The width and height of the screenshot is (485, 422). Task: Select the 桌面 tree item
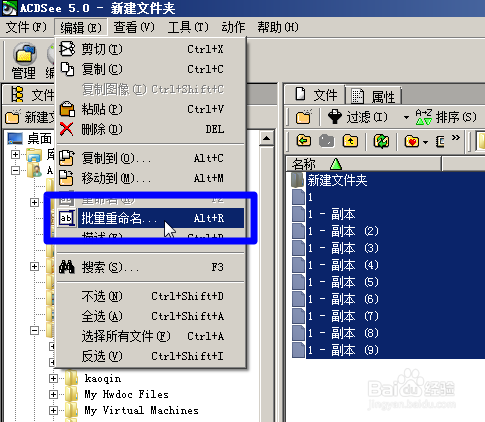point(39,138)
